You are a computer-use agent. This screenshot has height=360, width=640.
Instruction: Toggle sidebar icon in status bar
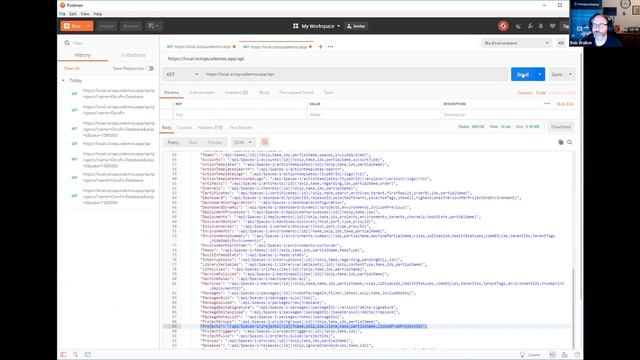[x=63, y=355]
